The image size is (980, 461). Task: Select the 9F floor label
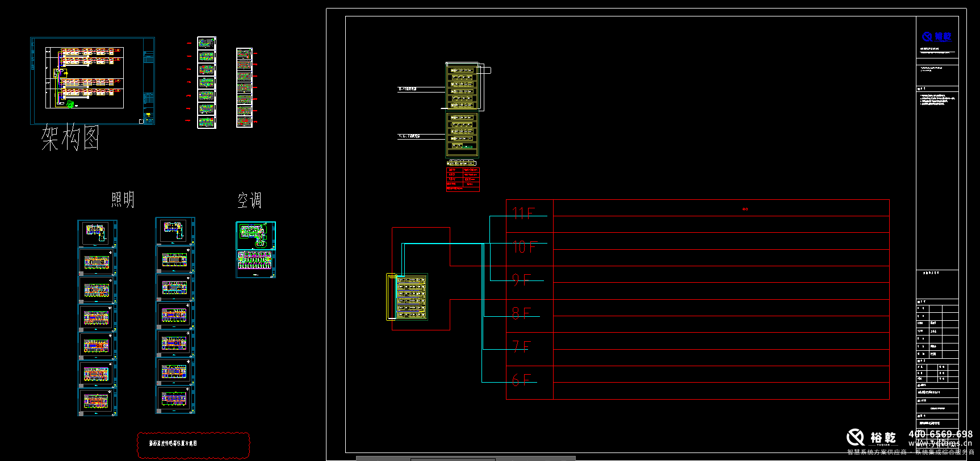tap(521, 280)
